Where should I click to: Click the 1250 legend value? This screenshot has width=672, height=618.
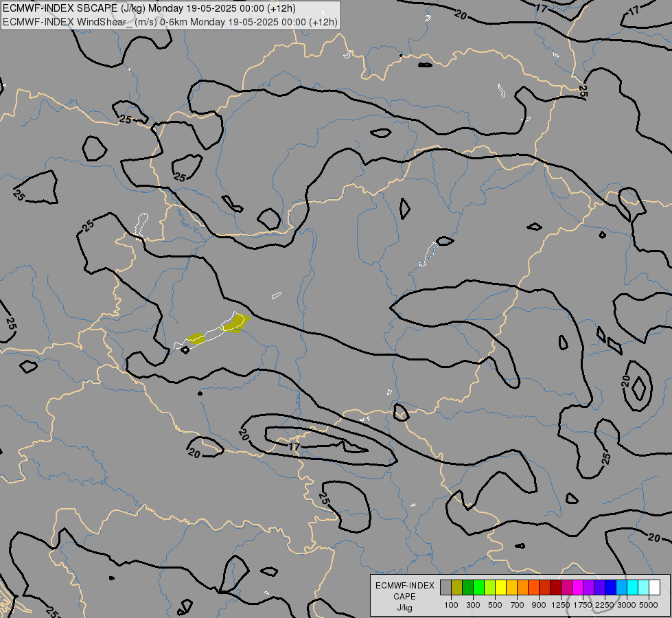[x=561, y=605]
